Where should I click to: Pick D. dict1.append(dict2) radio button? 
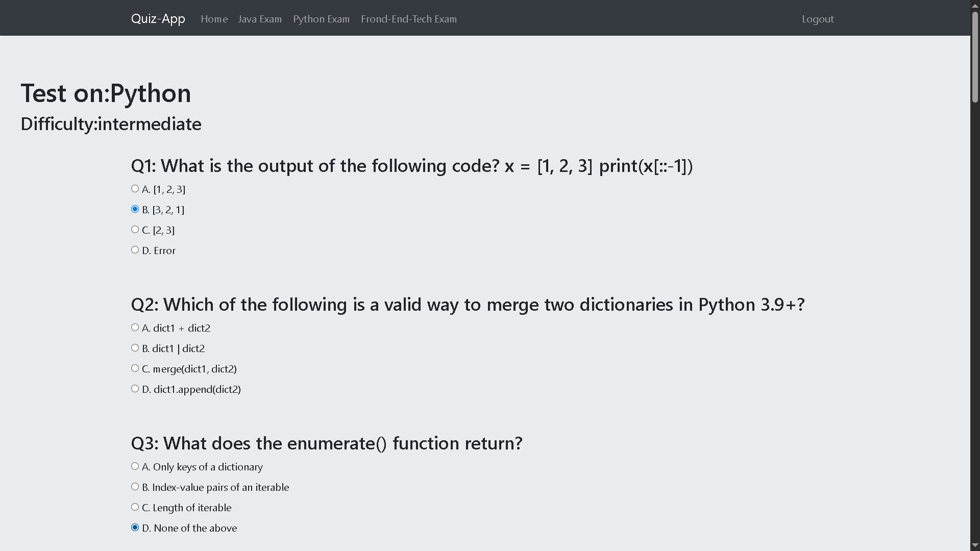click(x=135, y=389)
